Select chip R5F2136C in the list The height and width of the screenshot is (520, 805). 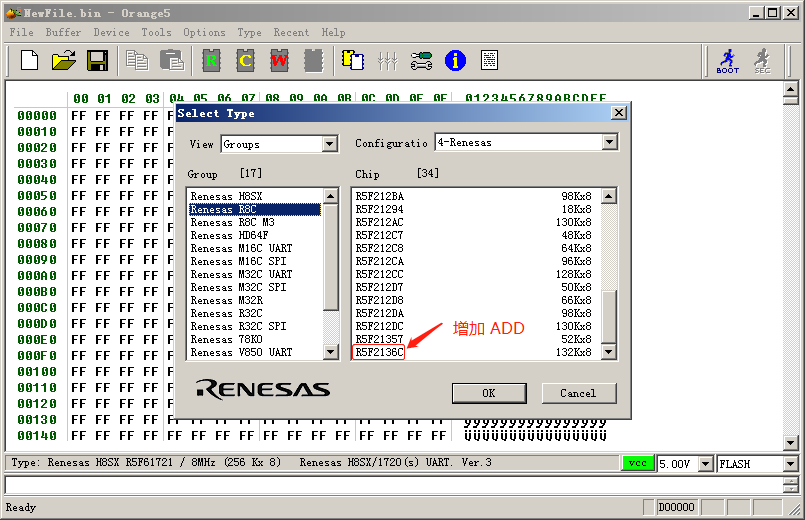(379, 352)
